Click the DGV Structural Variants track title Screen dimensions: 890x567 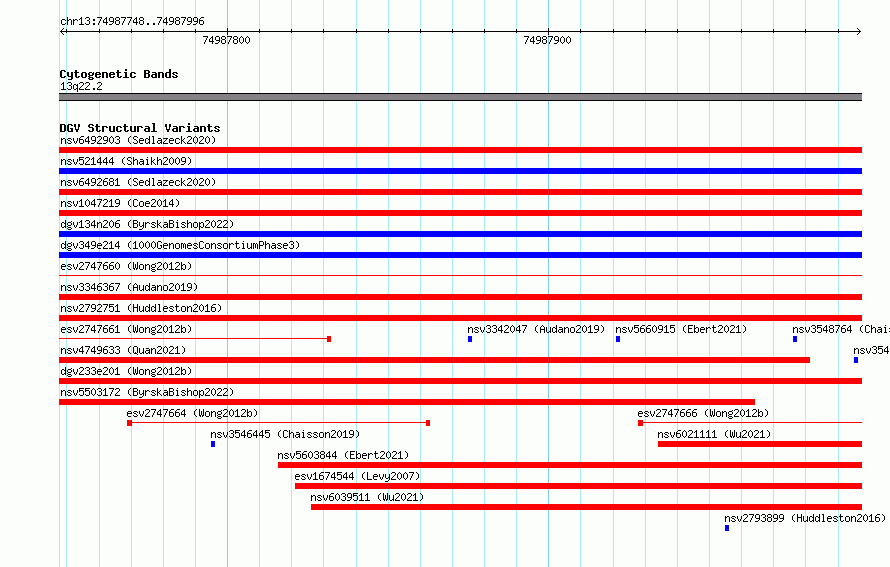(140, 128)
